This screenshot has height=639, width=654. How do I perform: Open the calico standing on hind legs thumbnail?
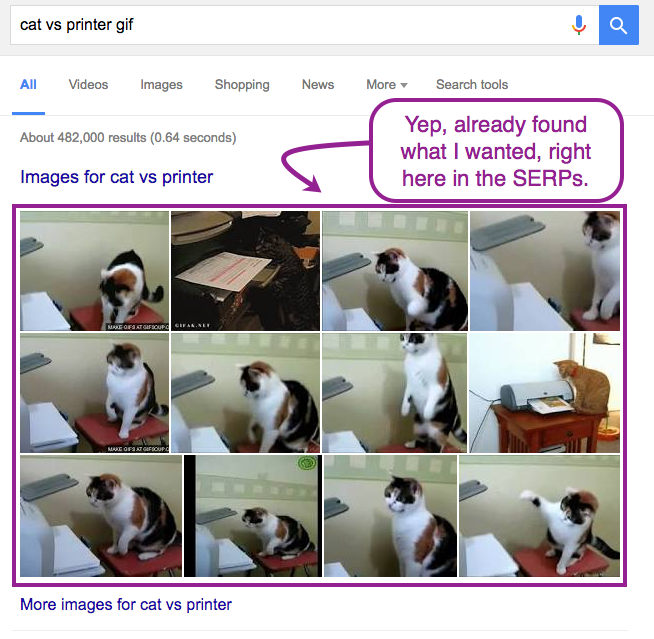pyautogui.click(x=394, y=392)
